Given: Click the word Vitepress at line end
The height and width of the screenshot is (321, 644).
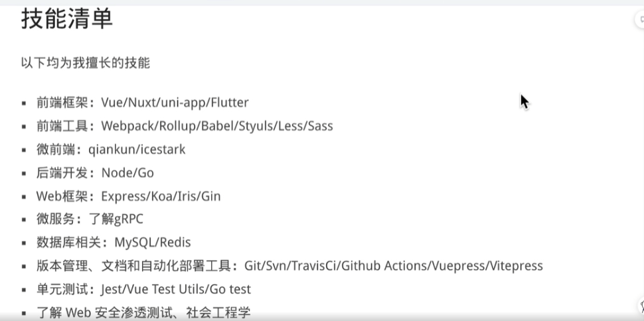Looking at the screenshot, I should (x=517, y=266).
